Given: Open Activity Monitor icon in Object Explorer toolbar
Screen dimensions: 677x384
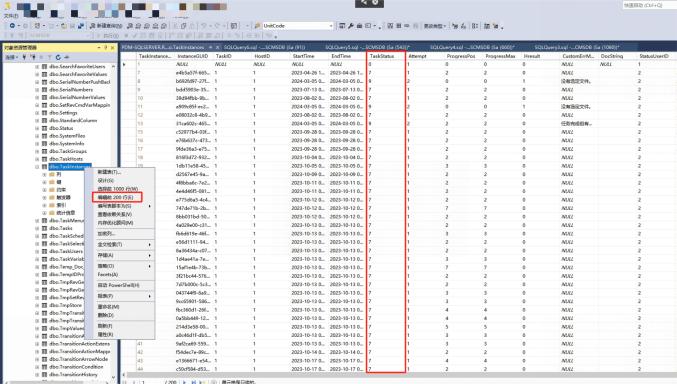Looking at the screenshot, I should coord(66,57).
